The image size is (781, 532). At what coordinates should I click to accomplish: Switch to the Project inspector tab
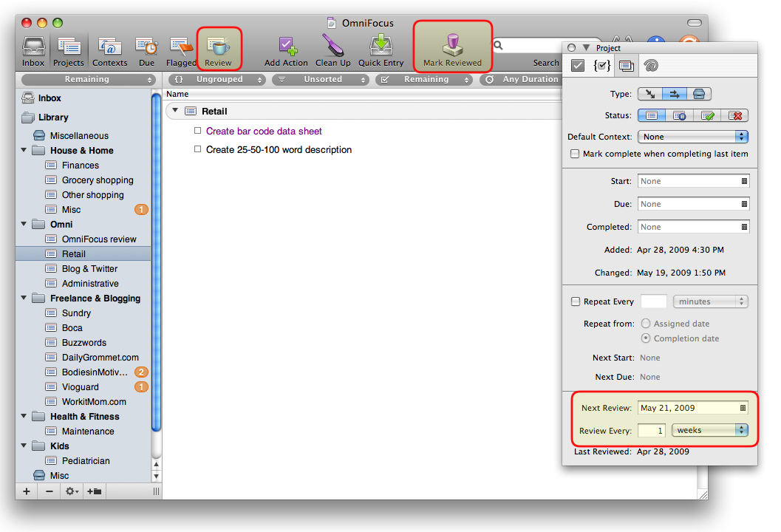pos(626,65)
